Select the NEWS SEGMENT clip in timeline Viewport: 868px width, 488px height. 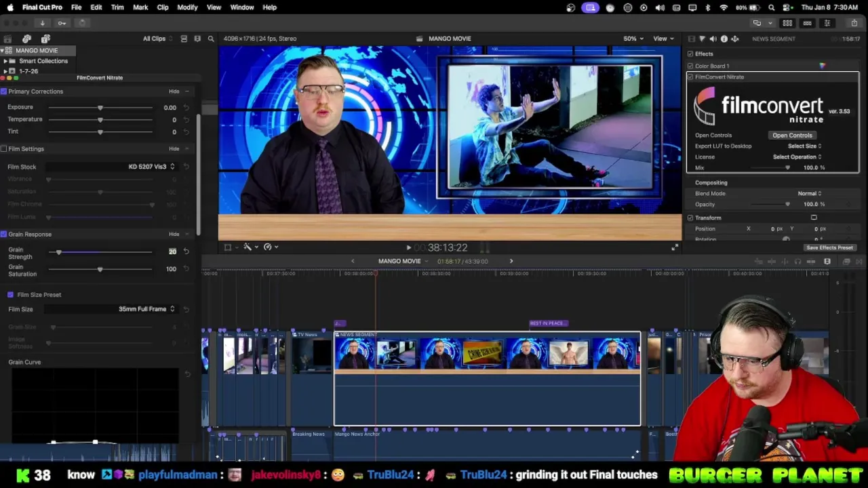coord(487,378)
